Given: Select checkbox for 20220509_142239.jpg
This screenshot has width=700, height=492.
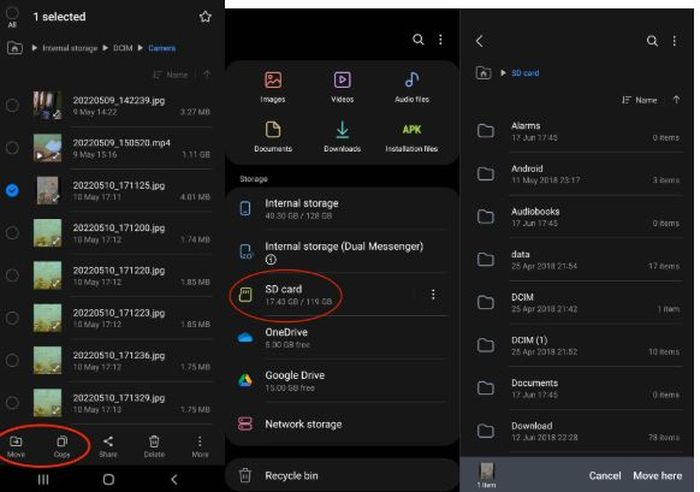Looking at the screenshot, I should (12, 105).
